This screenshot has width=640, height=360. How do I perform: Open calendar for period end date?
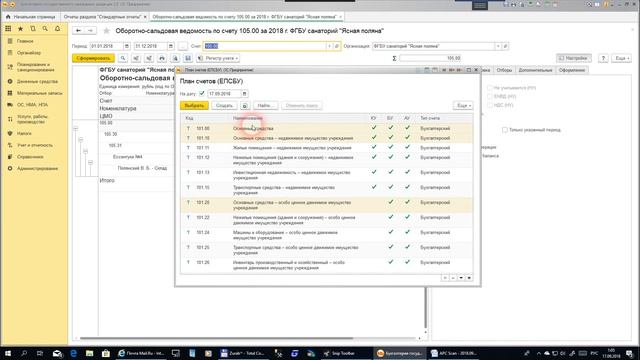click(x=171, y=46)
